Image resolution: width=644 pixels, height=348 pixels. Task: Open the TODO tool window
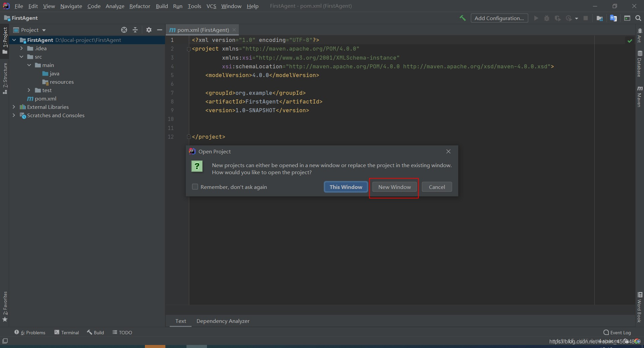[122, 332]
